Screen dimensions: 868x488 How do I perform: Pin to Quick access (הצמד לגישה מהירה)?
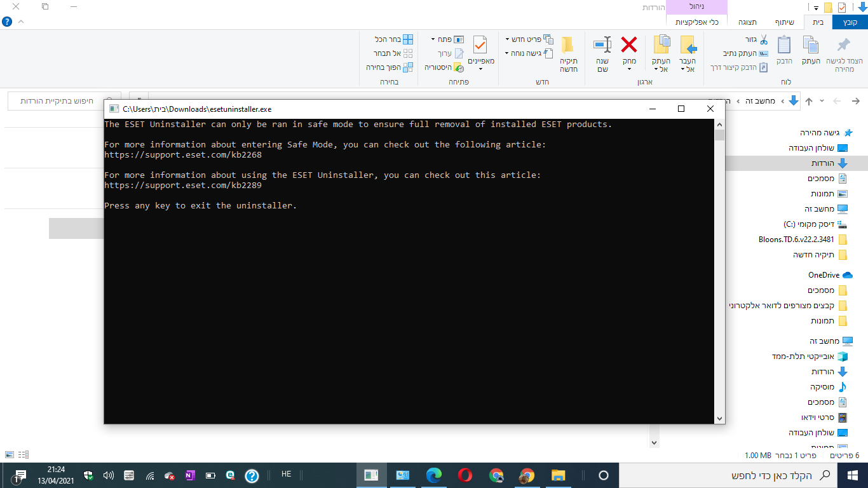pyautogui.click(x=844, y=53)
